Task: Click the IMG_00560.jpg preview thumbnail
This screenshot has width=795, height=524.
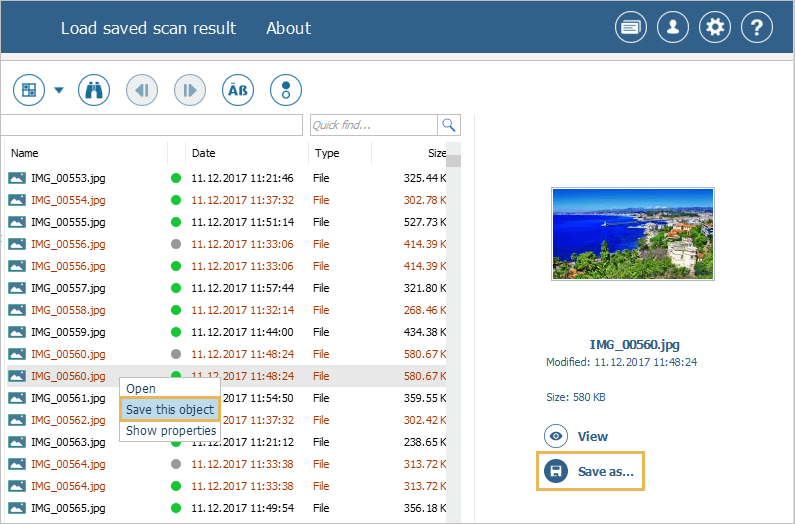Action: point(632,234)
